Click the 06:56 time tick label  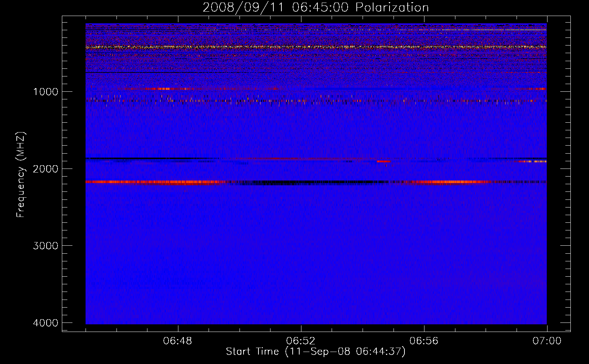click(x=424, y=341)
